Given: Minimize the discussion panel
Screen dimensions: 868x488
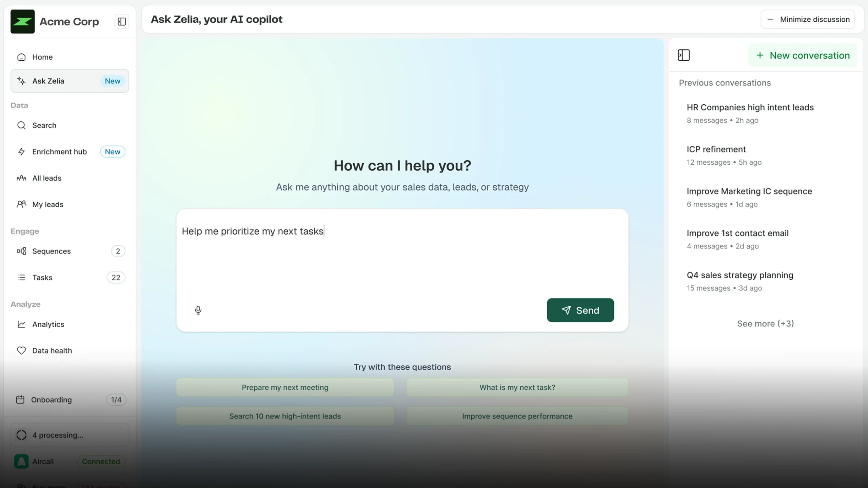Looking at the screenshot, I should 808,19.
